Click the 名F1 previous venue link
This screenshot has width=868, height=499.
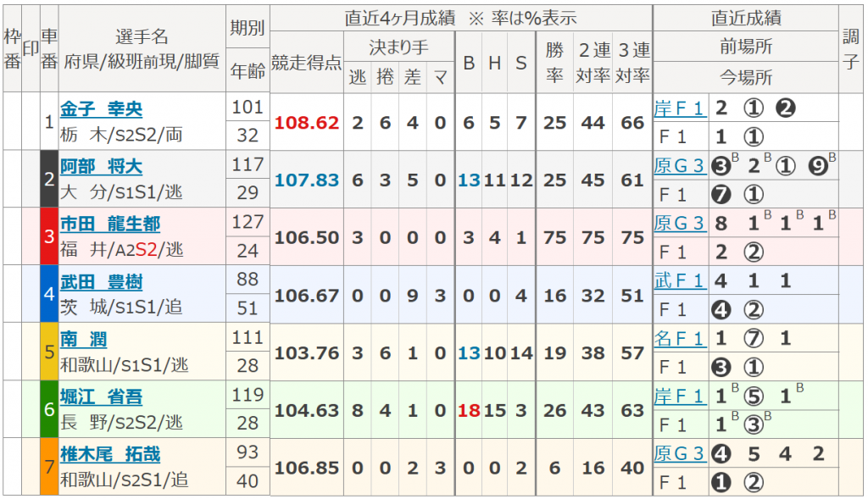(x=679, y=339)
